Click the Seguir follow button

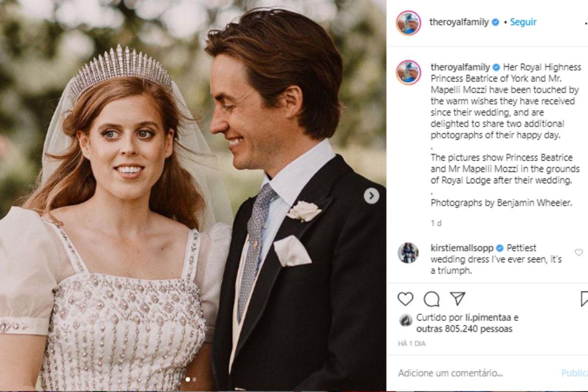tap(523, 22)
